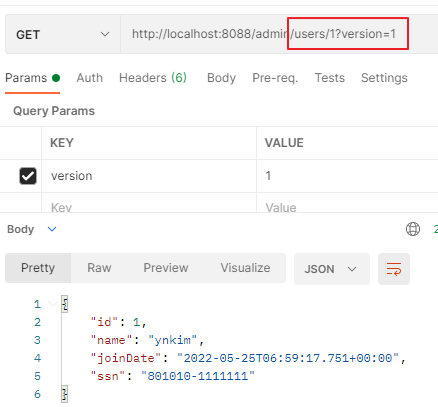Expand the response Body dropdown chevron

point(52,229)
